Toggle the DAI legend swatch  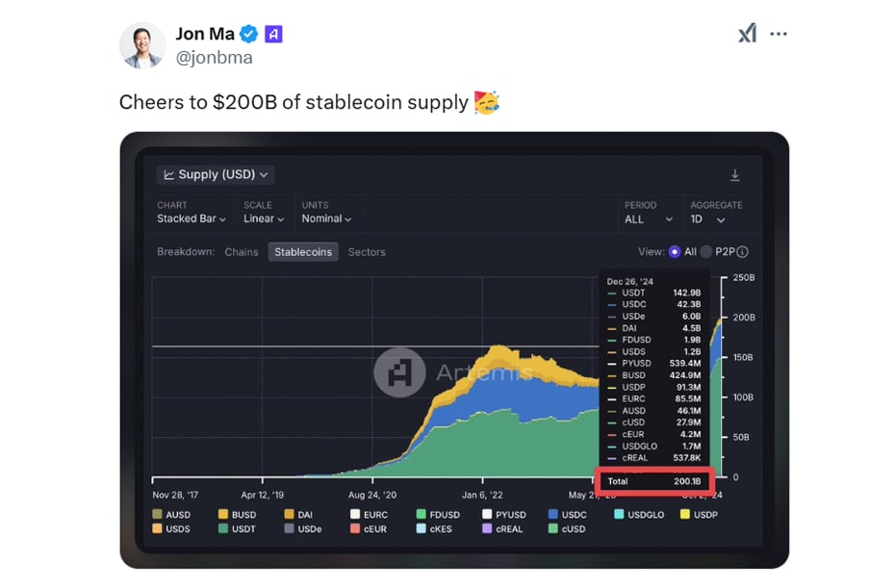click(x=289, y=514)
